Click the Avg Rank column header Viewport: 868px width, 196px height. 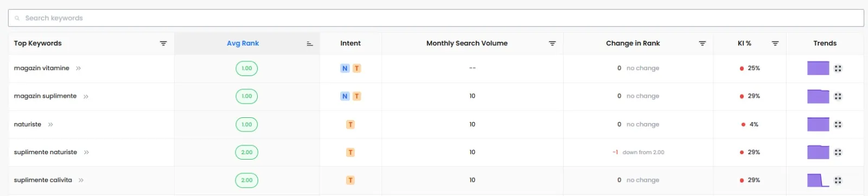[x=242, y=43]
